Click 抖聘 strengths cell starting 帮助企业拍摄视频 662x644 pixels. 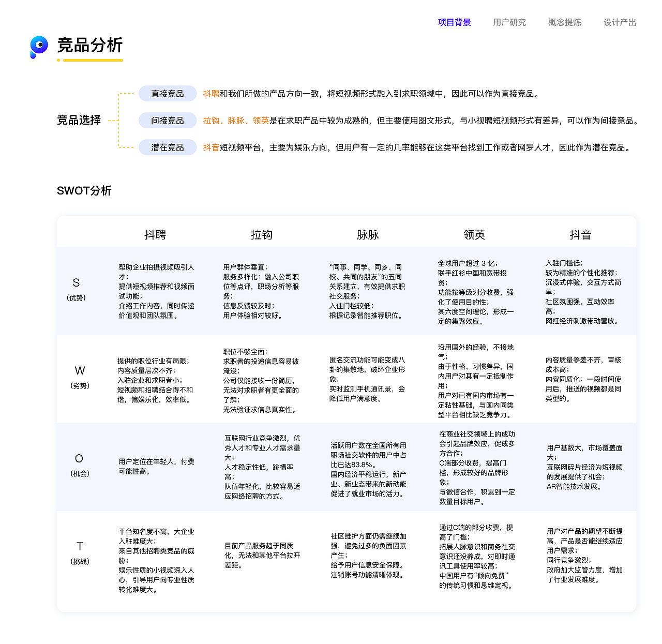[x=157, y=291]
